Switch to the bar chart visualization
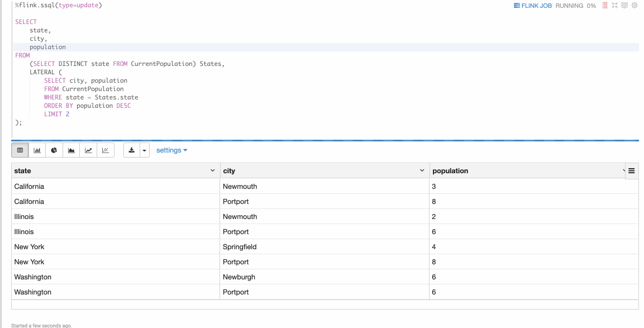Viewport: 644px width, 328px height. click(37, 150)
